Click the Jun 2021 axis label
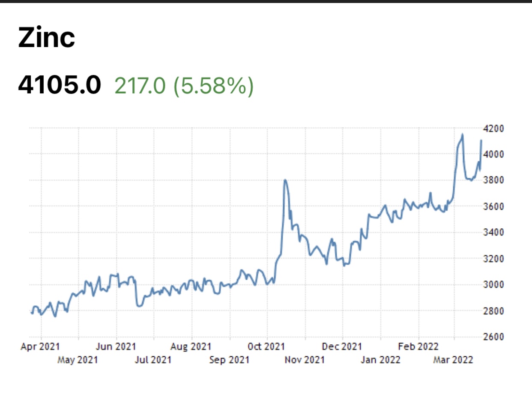Viewport: 532px width, 394px height. (117, 346)
